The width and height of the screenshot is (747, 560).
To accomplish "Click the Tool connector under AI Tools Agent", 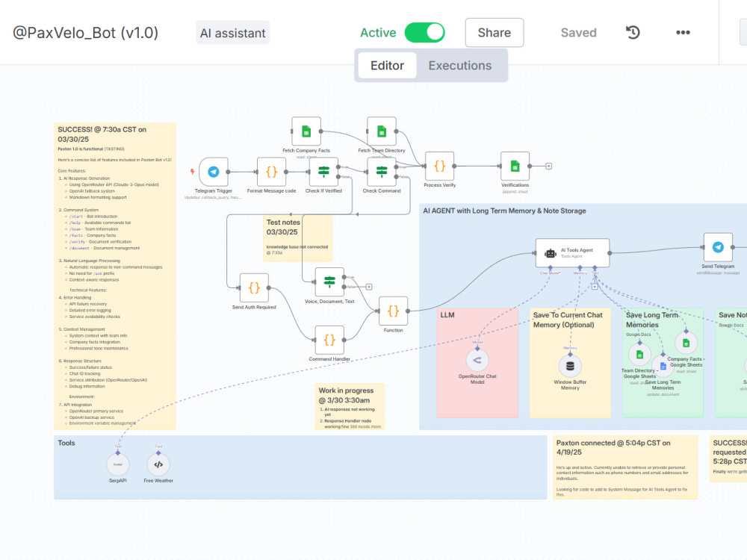I will (595, 268).
